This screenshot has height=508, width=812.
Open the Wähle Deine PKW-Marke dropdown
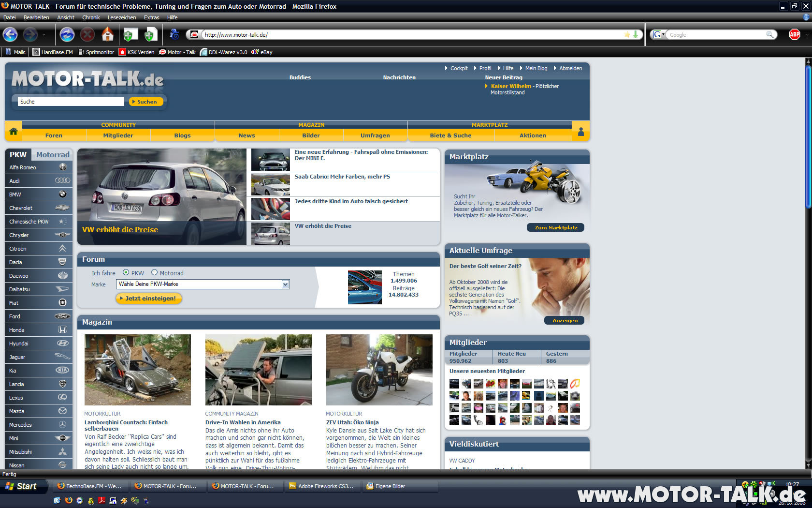pos(203,284)
